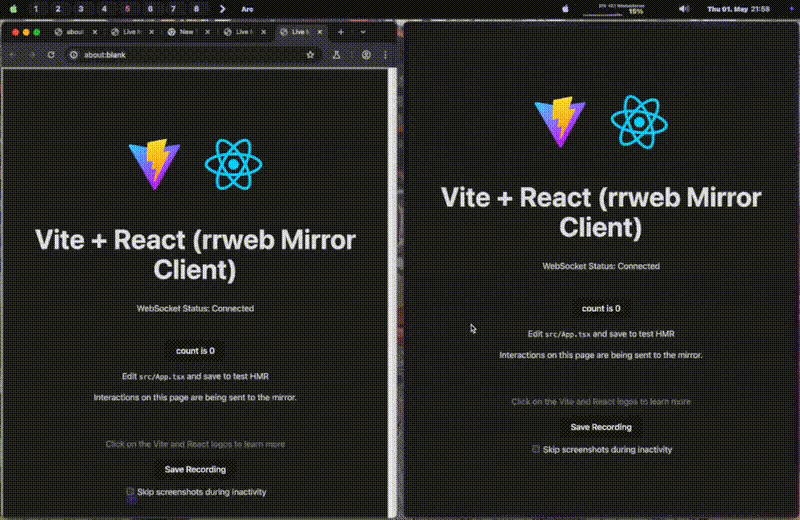Click the apple-shaped status icon near the stats widget
The width and height of the screenshot is (800, 520).
(x=565, y=9)
